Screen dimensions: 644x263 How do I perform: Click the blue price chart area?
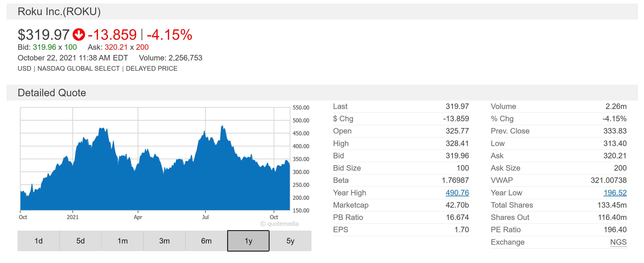point(155,185)
